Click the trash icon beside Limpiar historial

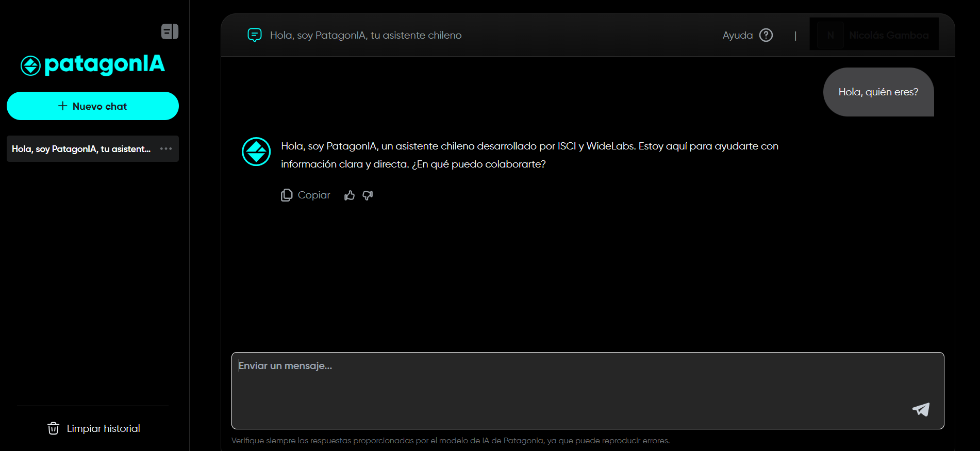click(x=53, y=428)
